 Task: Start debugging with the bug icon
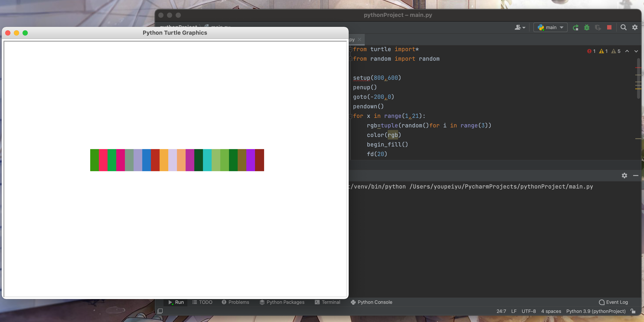click(x=587, y=28)
